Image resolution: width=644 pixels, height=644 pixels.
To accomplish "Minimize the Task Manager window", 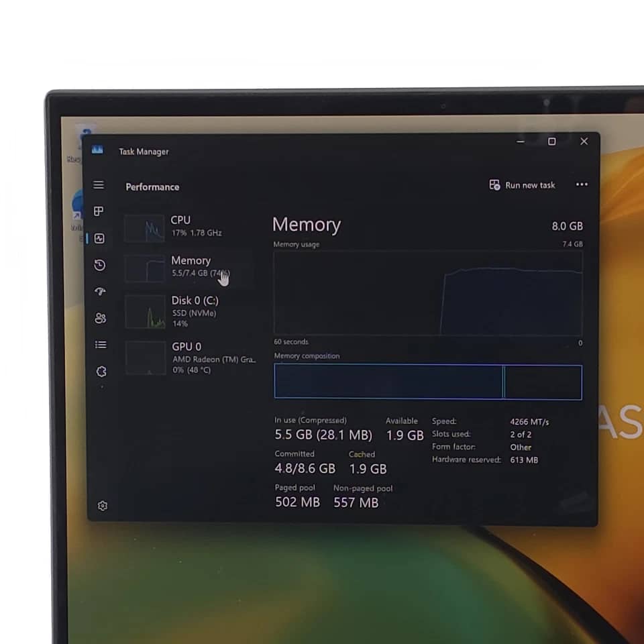I will [521, 142].
